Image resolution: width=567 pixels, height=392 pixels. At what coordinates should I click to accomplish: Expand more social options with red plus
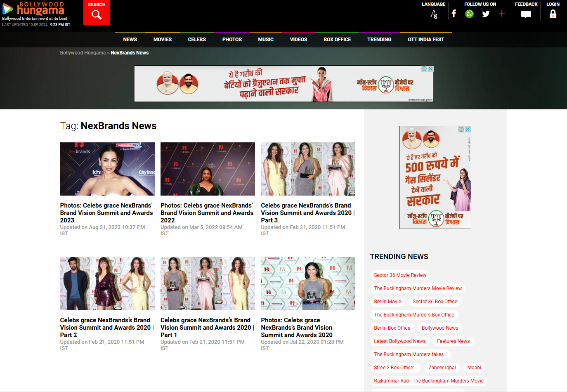(x=501, y=14)
